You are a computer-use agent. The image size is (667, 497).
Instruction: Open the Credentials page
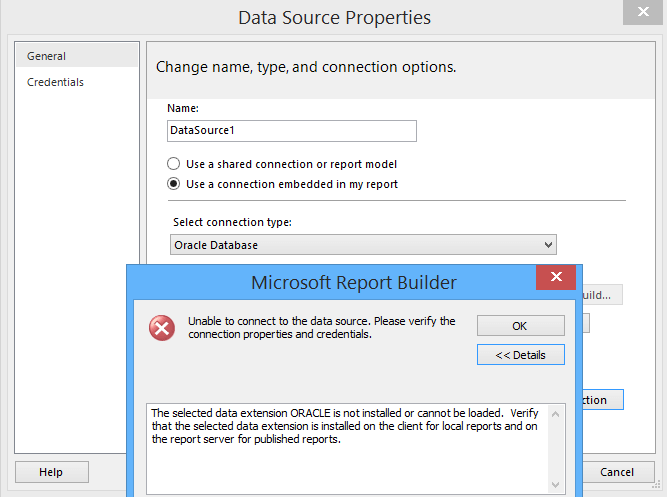(55, 82)
